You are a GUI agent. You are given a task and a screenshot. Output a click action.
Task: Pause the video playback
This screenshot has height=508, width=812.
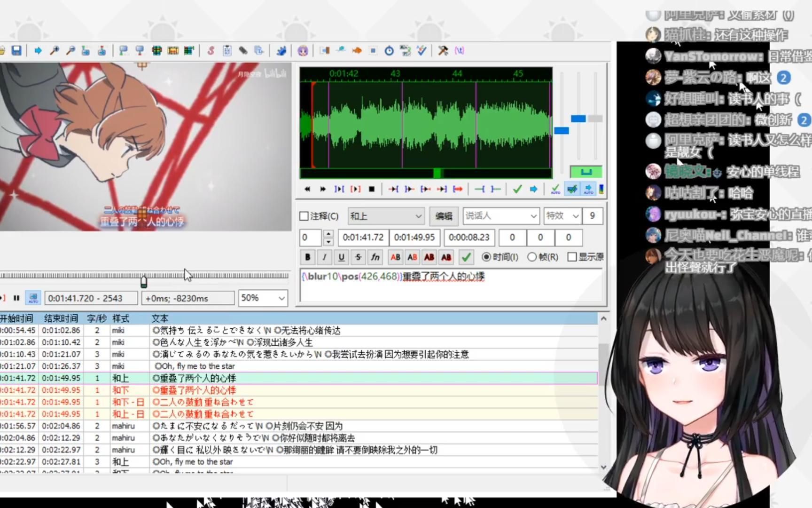(16, 298)
